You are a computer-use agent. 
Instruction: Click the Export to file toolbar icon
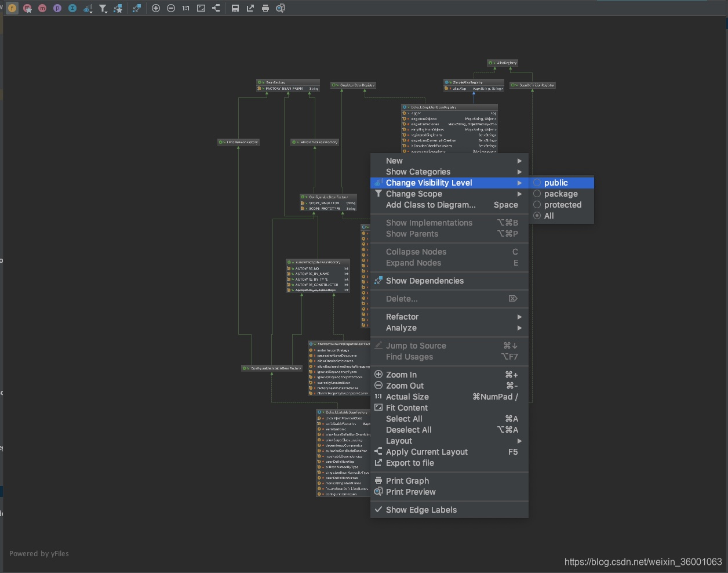250,8
